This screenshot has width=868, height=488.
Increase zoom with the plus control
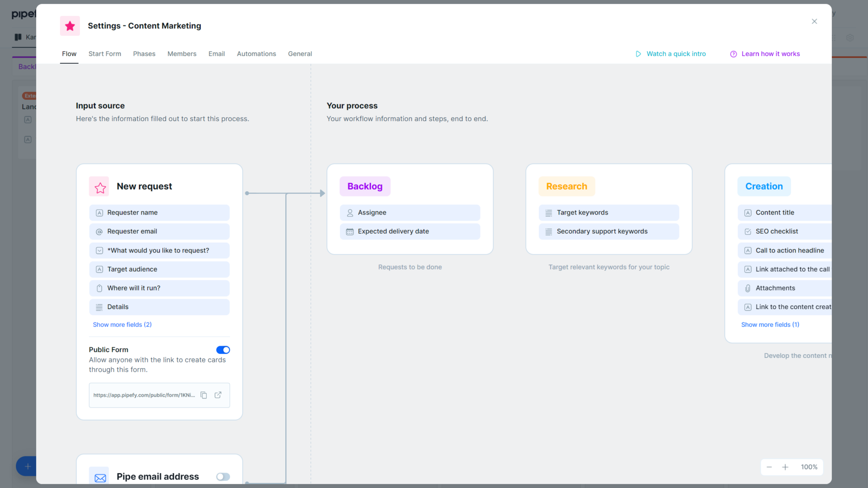pos(786,467)
